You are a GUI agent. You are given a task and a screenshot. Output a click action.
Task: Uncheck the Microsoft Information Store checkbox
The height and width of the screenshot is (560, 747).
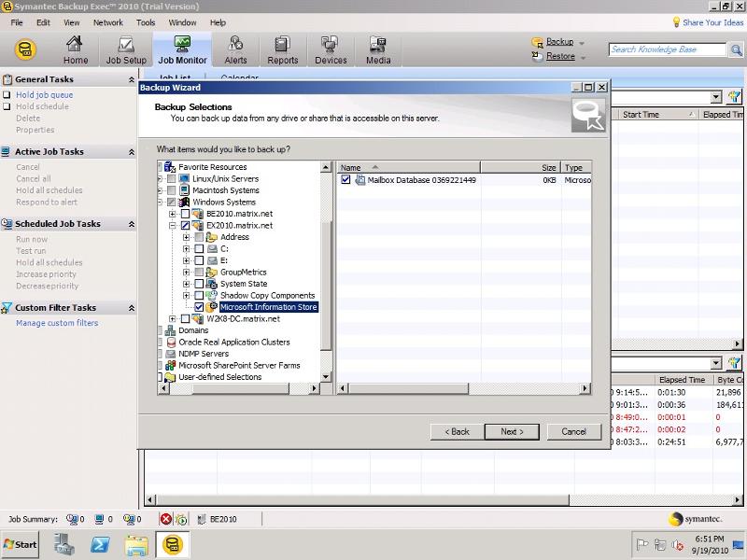tap(199, 307)
